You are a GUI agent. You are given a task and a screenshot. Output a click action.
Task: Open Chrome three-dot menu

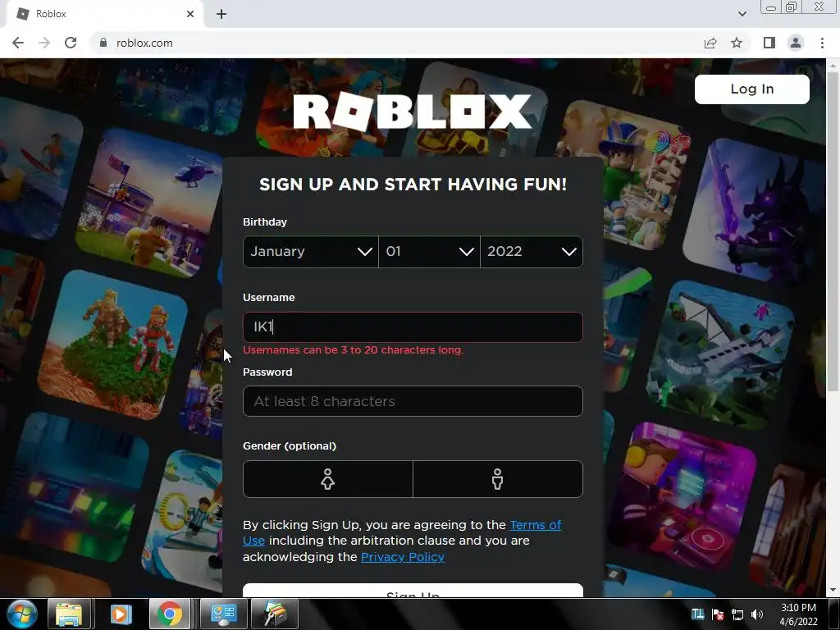coord(822,43)
